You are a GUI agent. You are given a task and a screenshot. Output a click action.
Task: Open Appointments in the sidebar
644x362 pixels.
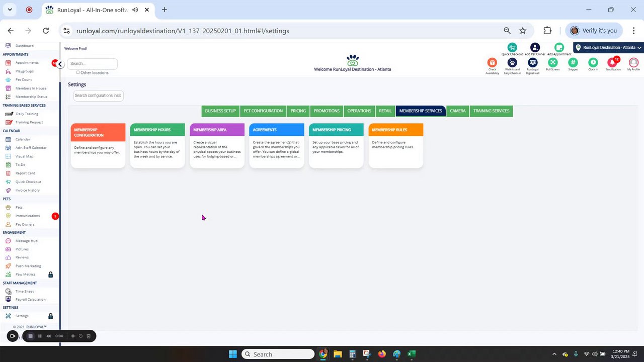point(27,63)
